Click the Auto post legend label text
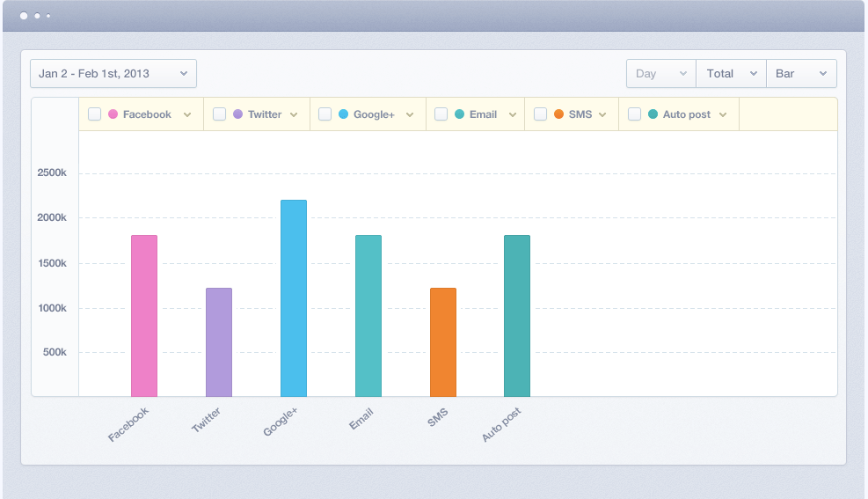868x499 pixels. tap(687, 114)
